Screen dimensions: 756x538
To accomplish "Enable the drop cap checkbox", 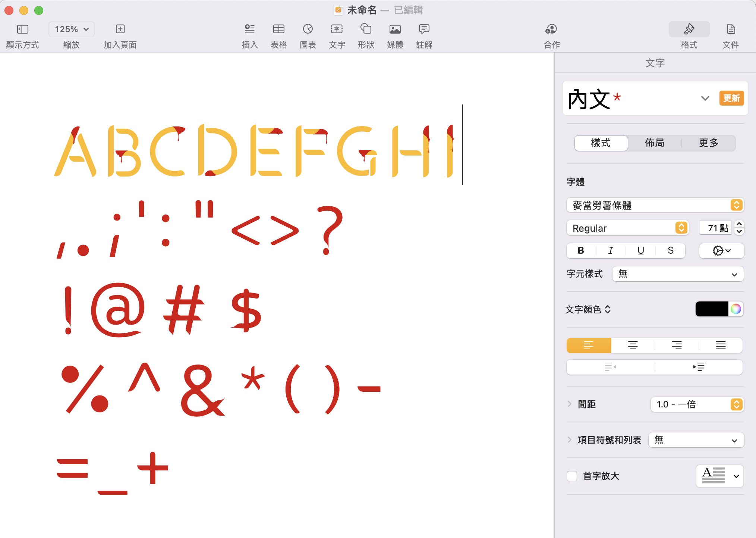I will [x=572, y=476].
